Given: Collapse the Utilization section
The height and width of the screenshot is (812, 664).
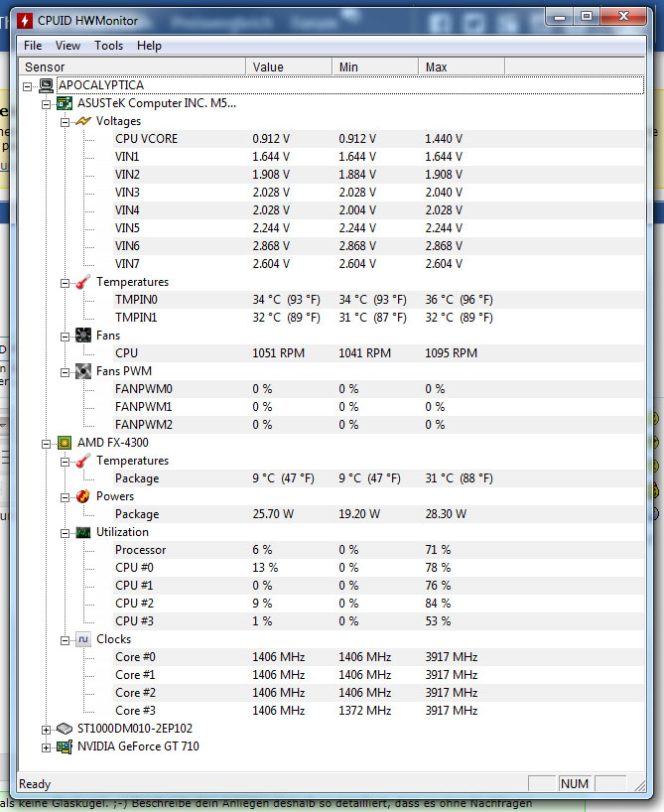Looking at the screenshot, I should [65, 534].
